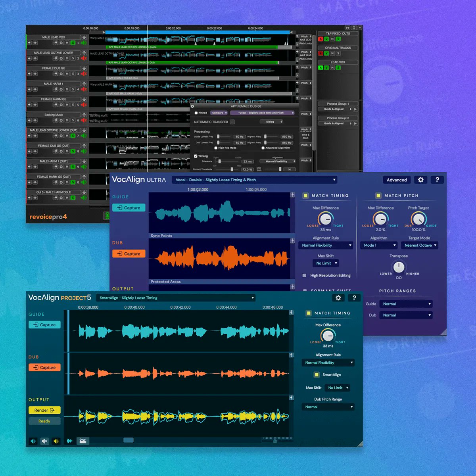Click dub waveform zoom icon in VocAlign Ultra
The image size is (476, 476).
pos(292,241)
